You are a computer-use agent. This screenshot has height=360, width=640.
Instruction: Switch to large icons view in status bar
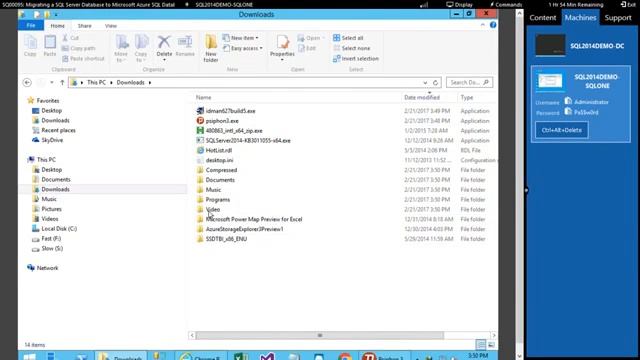pyautogui.click(x=491, y=345)
